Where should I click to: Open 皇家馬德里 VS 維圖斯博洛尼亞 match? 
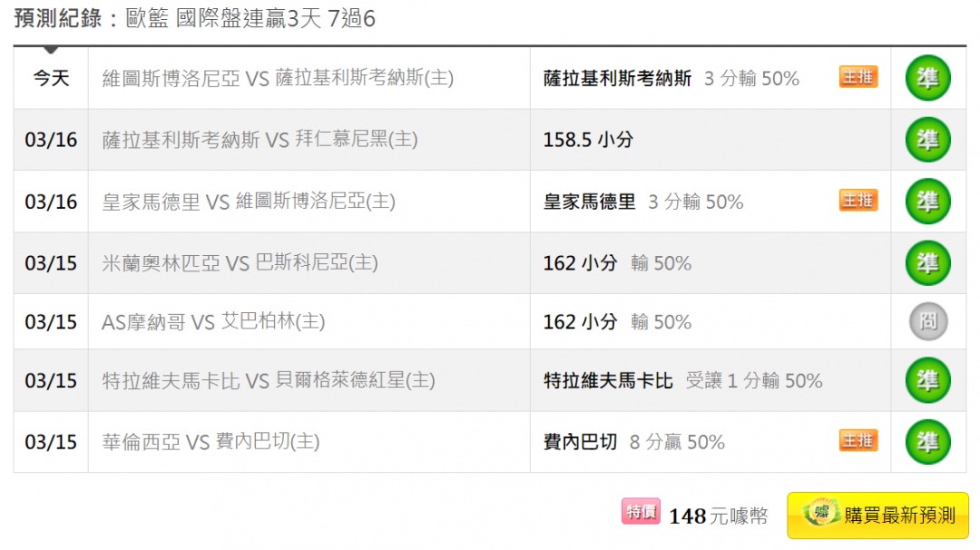pos(249,201)
